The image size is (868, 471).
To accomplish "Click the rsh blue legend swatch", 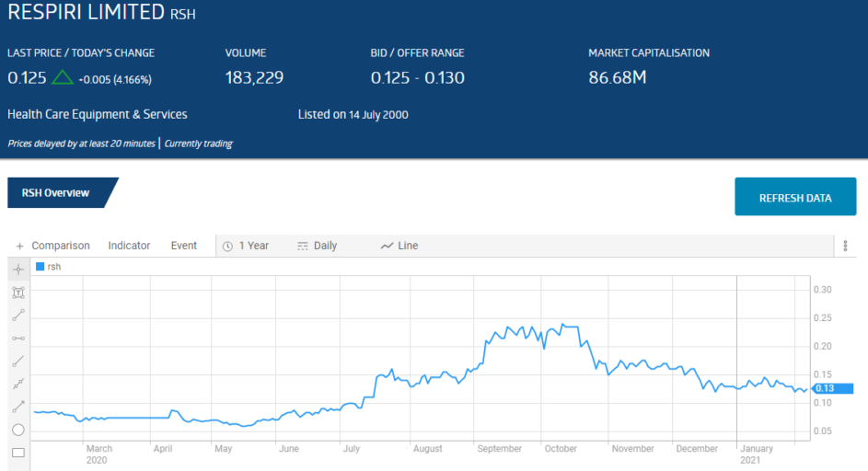I will pos(40,267).
